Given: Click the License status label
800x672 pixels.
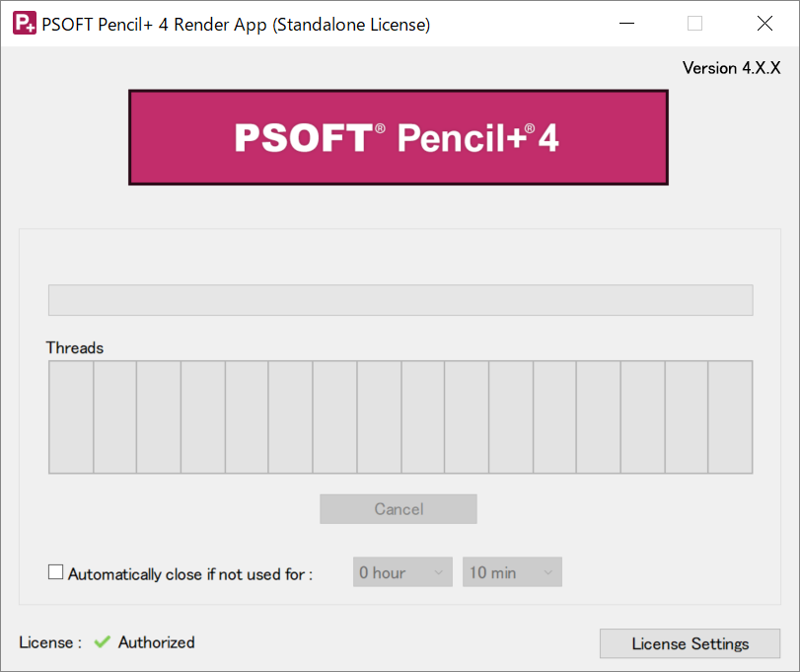Looking at the screenshot, I should coord(49,642).
